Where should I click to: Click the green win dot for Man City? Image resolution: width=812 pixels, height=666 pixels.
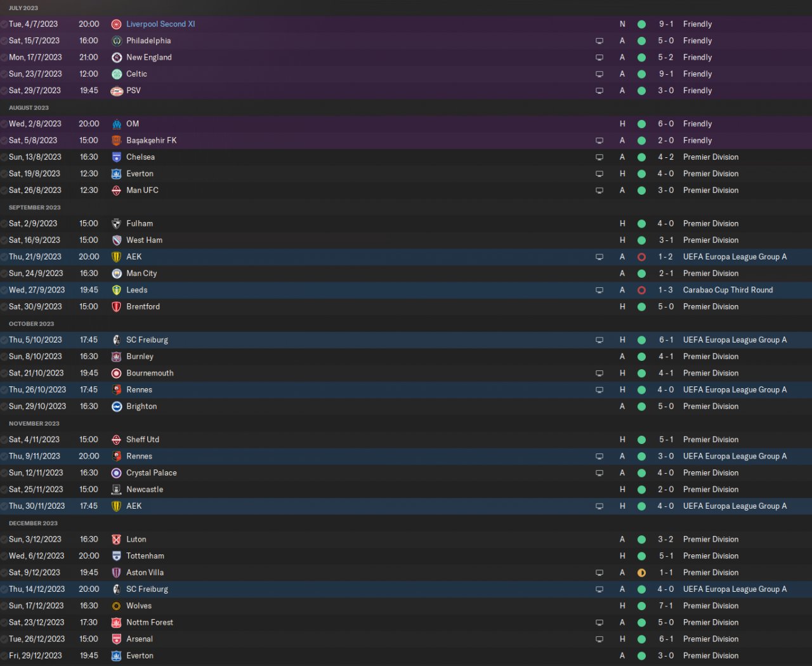pos(641,273)
